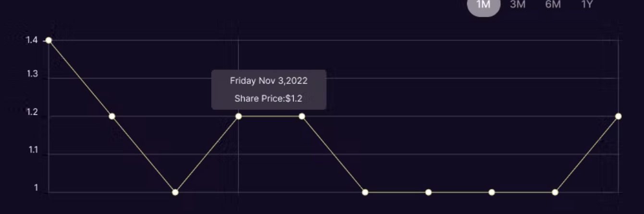
Task: Click the first data point at 1.4
Action: [49, 40]
